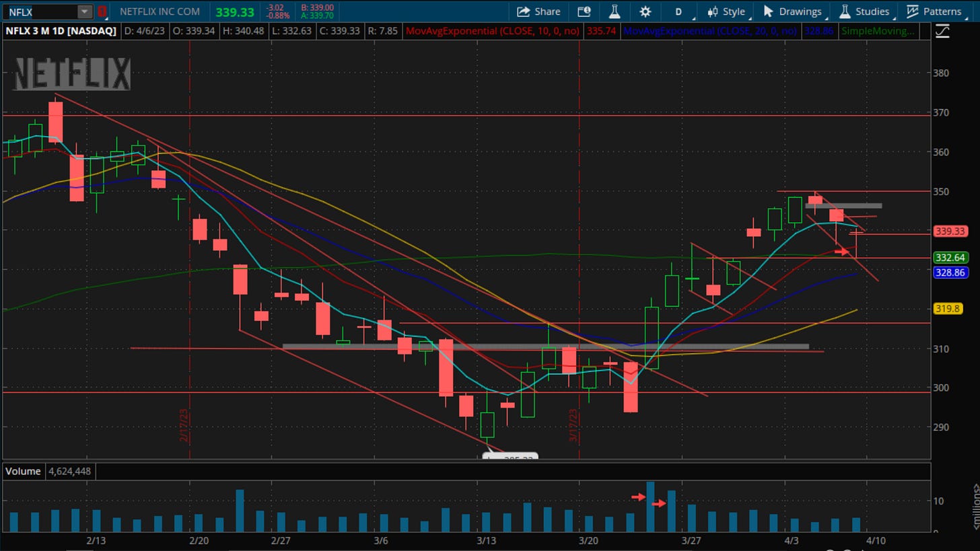Click the NETFLIX INC COM company name

tap(160, 11)
